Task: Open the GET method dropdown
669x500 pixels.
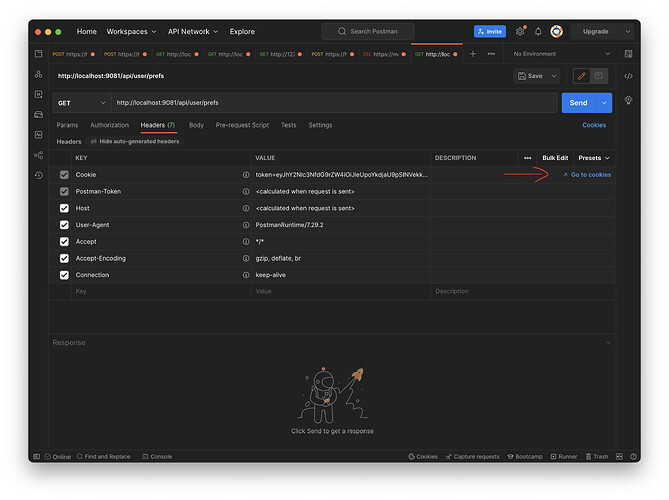Action: 81,103
